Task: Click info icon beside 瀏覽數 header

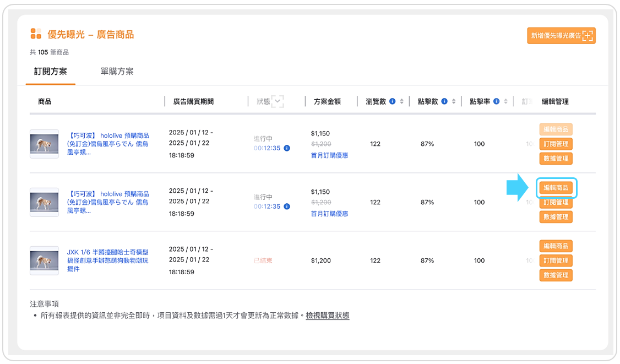Action: [x=393, y=101]
